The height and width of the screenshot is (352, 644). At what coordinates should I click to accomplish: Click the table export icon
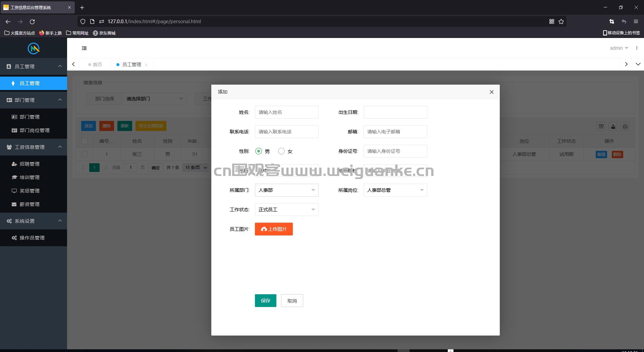(x=613, y=127)
